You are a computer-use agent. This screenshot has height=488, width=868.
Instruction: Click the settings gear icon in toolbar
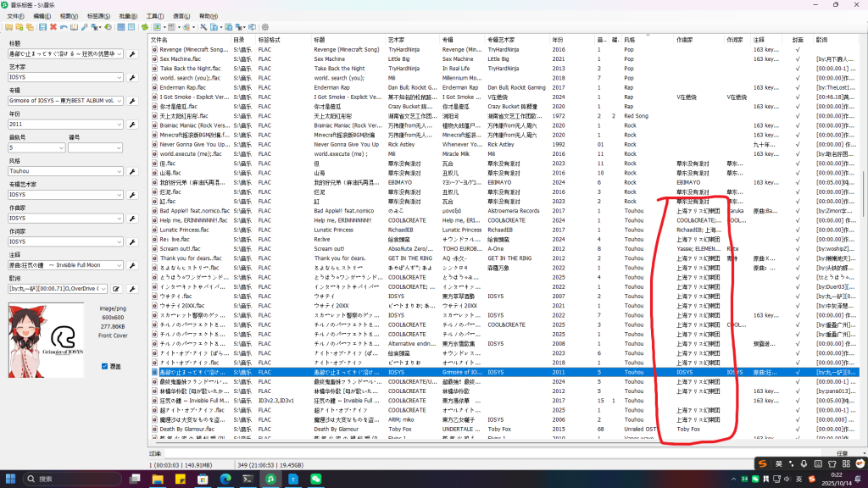[x=264, y=27]
